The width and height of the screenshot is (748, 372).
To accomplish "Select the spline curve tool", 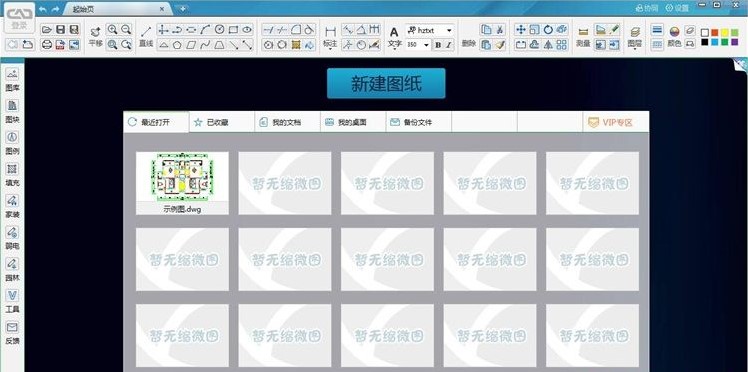I will click(x=205, y=45).
